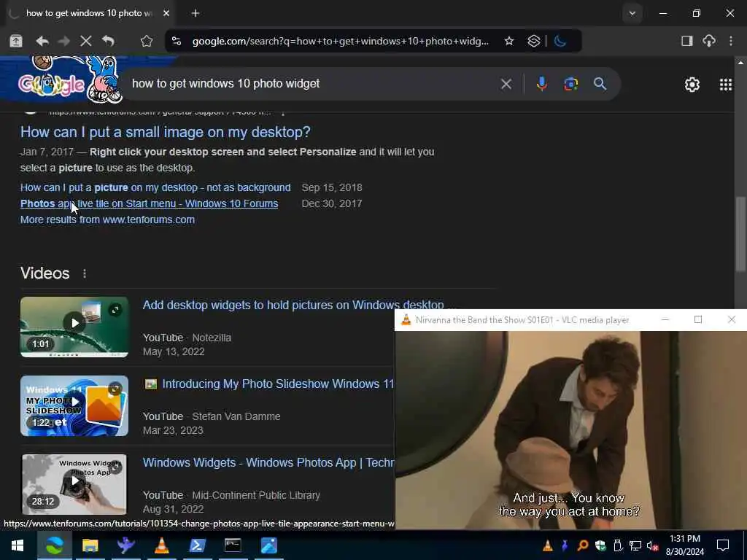Viewport: 747px width, 560px height.
Task: Open network status tray icon
Action: coord(635,545)
